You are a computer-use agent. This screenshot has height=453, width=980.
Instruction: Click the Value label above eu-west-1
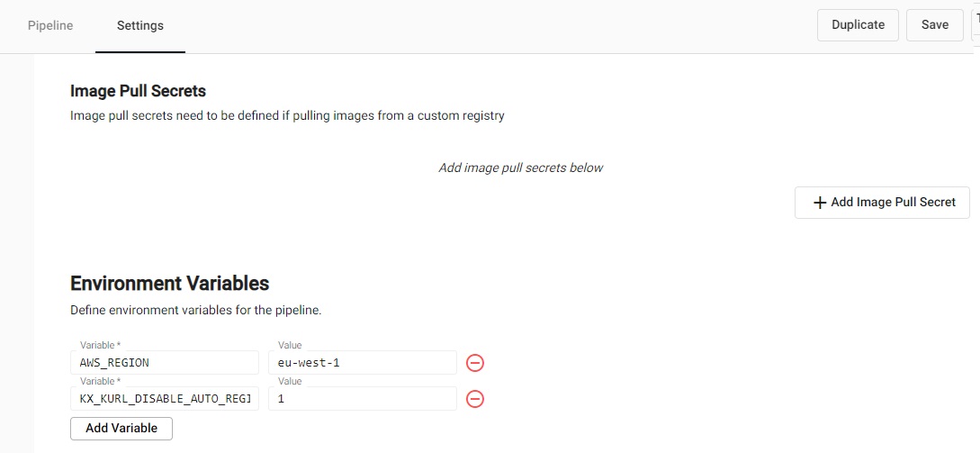pos(290,345)
